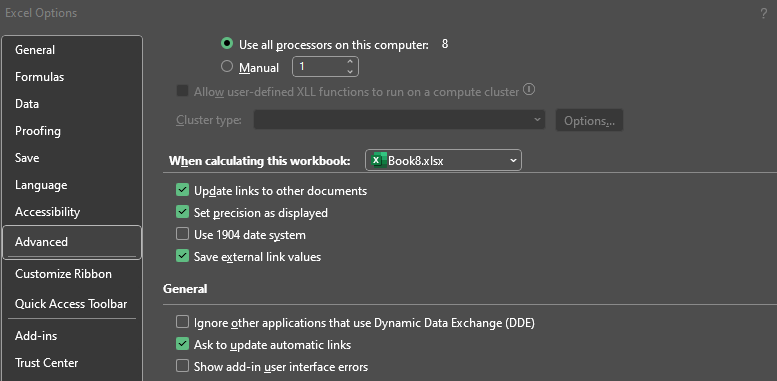Click inside the Manual processor number field
777x381 pixels.
[x=318, y=67]
